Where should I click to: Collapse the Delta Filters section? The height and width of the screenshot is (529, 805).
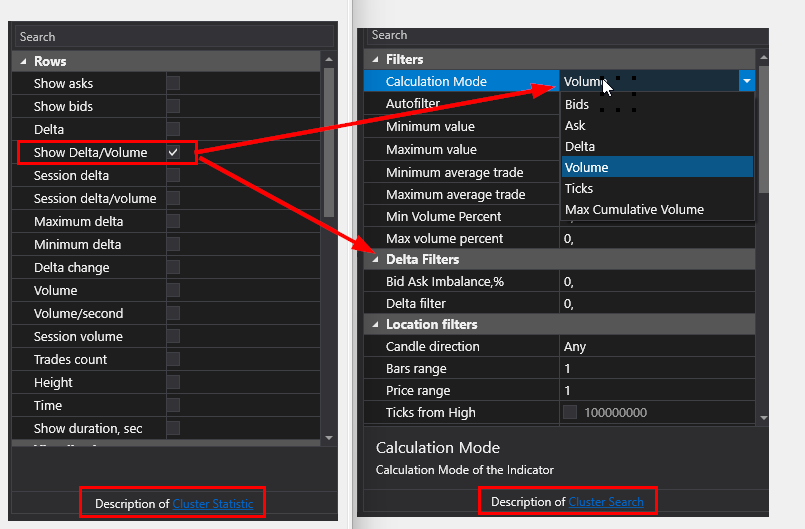click(x=374, y=259)
